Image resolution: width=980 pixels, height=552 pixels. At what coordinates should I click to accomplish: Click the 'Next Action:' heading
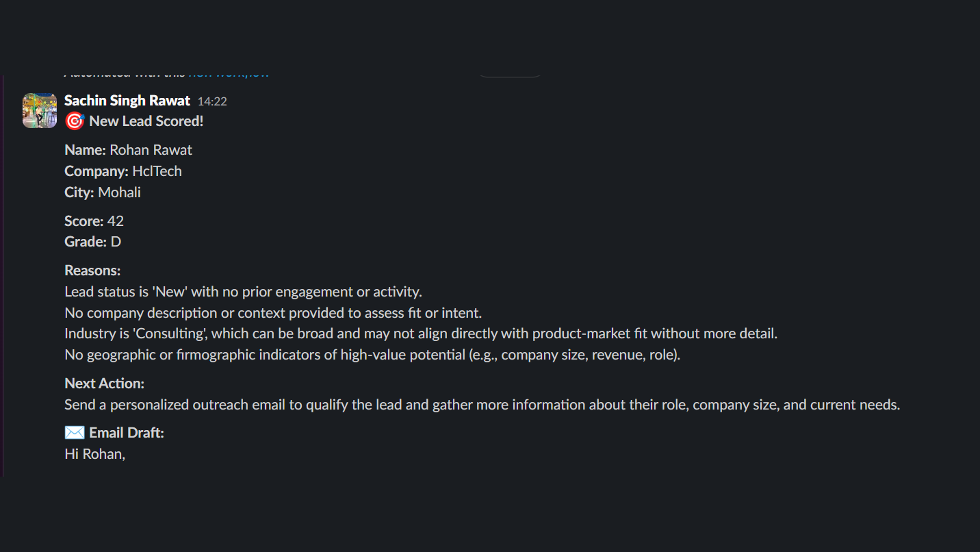(x=104, y=383)
